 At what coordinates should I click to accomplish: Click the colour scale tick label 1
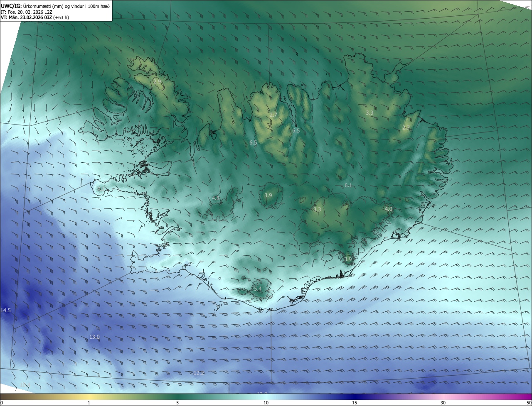click(x=89, y=403)
